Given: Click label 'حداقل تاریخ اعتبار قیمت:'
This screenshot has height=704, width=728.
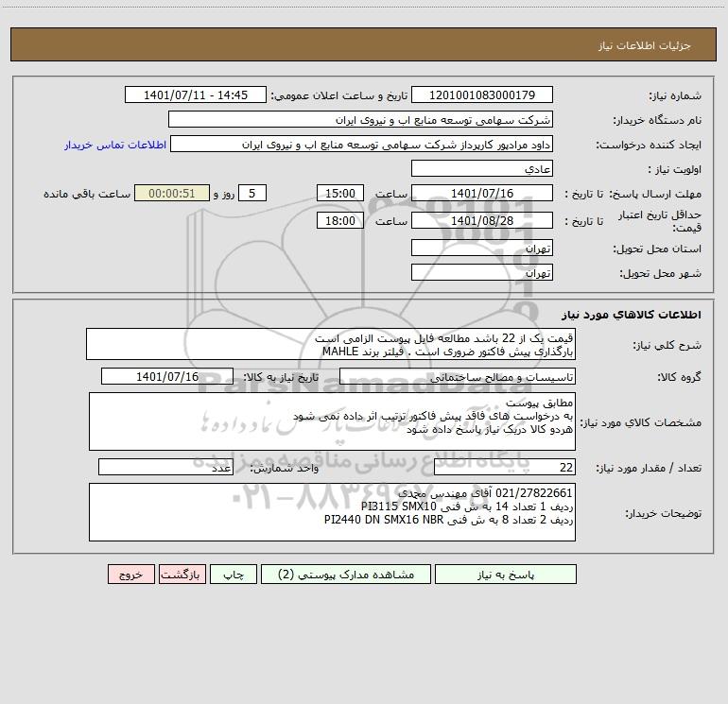Looking at the screenshot, I should 660,221.
